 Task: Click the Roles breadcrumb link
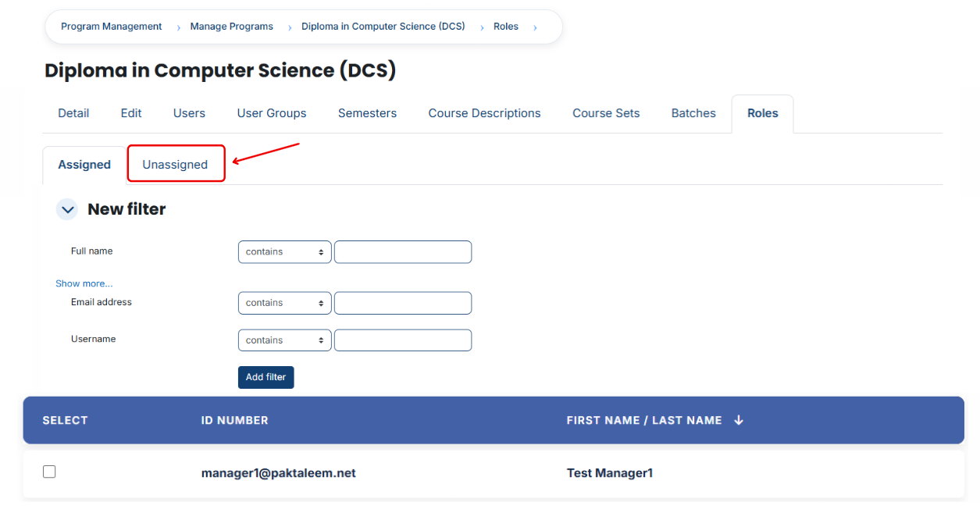[x=505, y=27]
